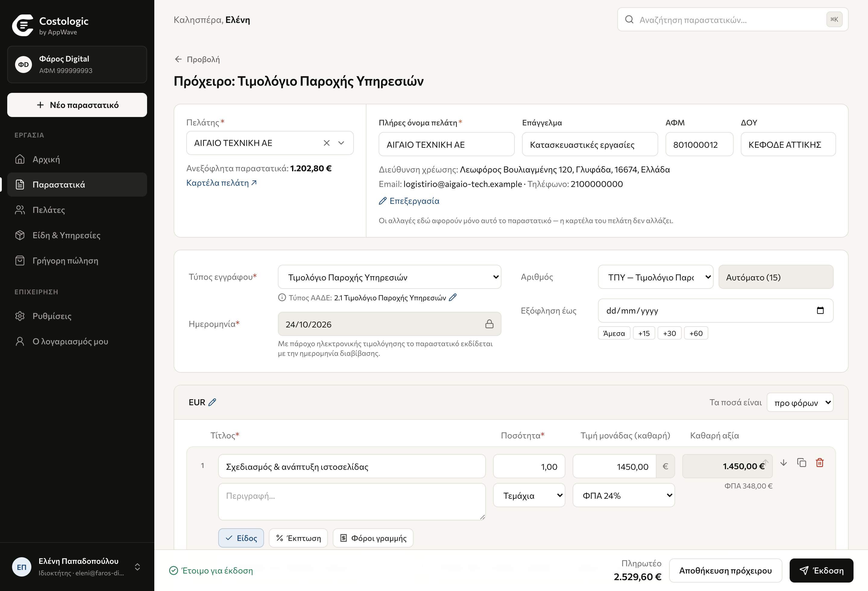The width and height of the screenshot is (868, 591).
Task: Toggle Φόροι γραμμής on line 1
Action: tap(373, 538)
